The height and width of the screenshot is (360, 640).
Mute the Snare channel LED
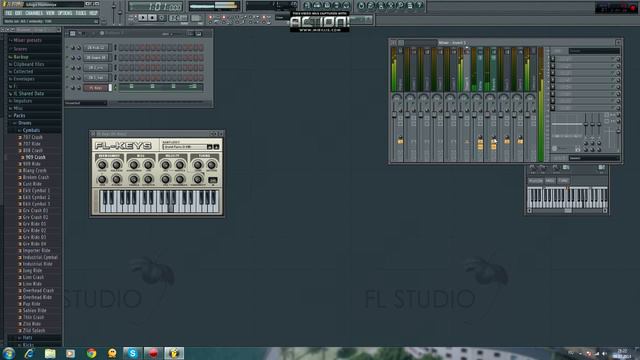(x=67, y=58)
